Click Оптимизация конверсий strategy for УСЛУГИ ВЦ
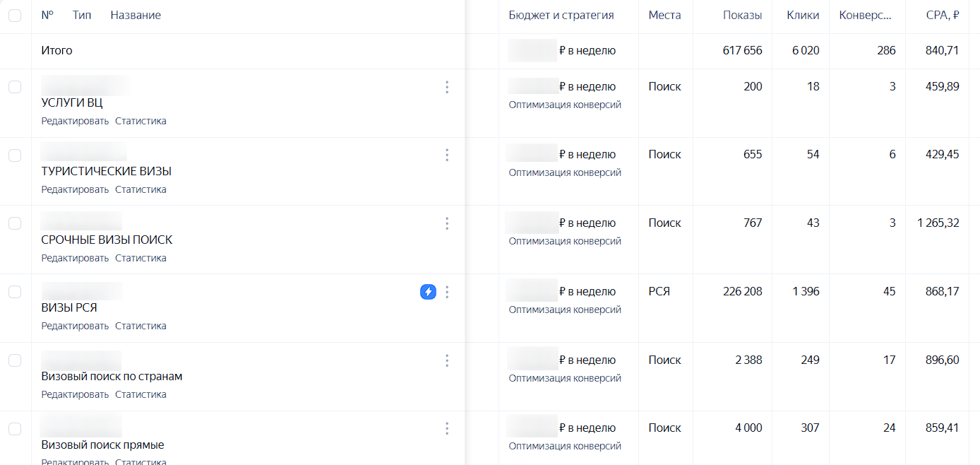The image size is (980, 465). (x=565, y=105)
